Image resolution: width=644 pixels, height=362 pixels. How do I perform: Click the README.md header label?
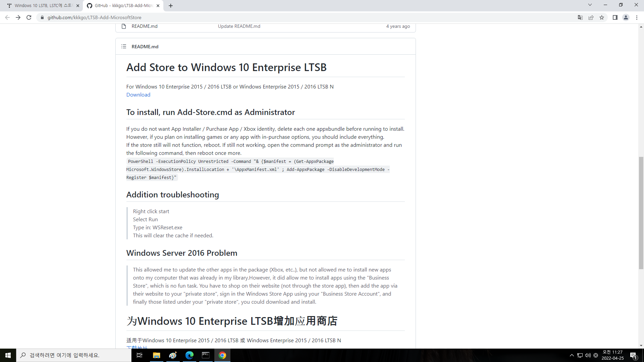[x=145, y=47]
